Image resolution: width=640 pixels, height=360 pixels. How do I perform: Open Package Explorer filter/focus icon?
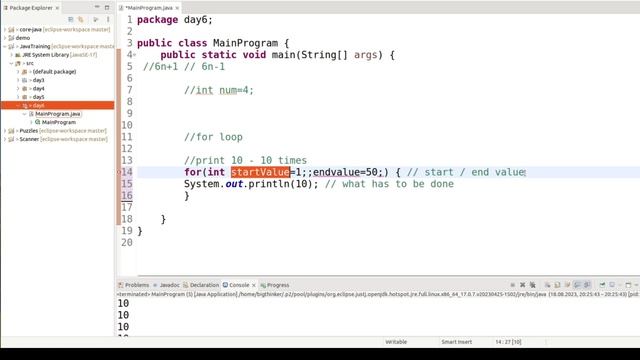point(96,19)
